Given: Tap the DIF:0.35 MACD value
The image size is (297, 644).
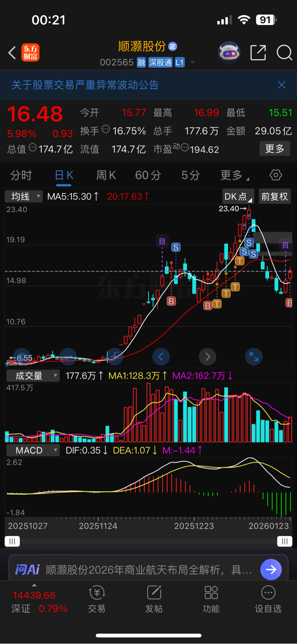Looking at the screenshot, I should click(x=87, y=450).
